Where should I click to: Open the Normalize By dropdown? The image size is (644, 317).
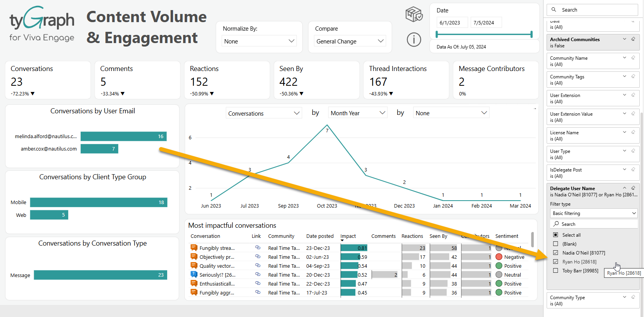pyautogui.click(x=259, y=41)
